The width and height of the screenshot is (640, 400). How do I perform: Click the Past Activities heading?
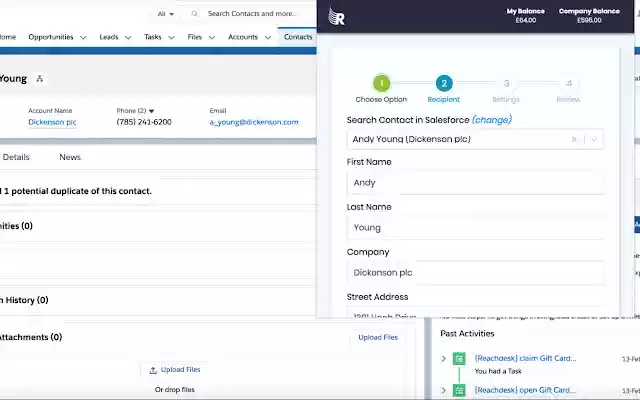pyautogui.click(x=467, y=334)
